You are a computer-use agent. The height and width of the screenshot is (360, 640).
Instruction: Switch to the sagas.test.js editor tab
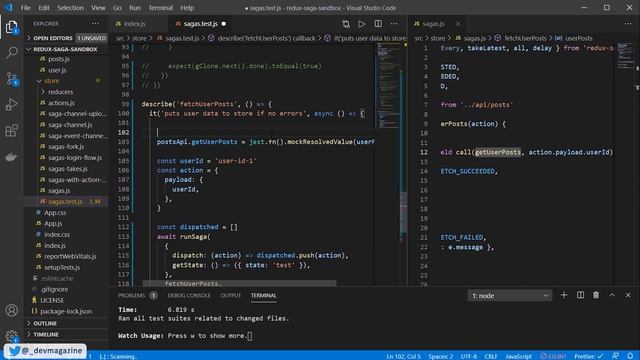(200, 24)
